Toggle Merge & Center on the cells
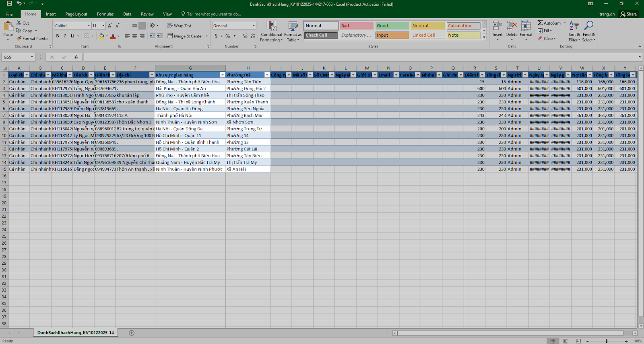Screen dimensions: 644x344 click(186, 36)
